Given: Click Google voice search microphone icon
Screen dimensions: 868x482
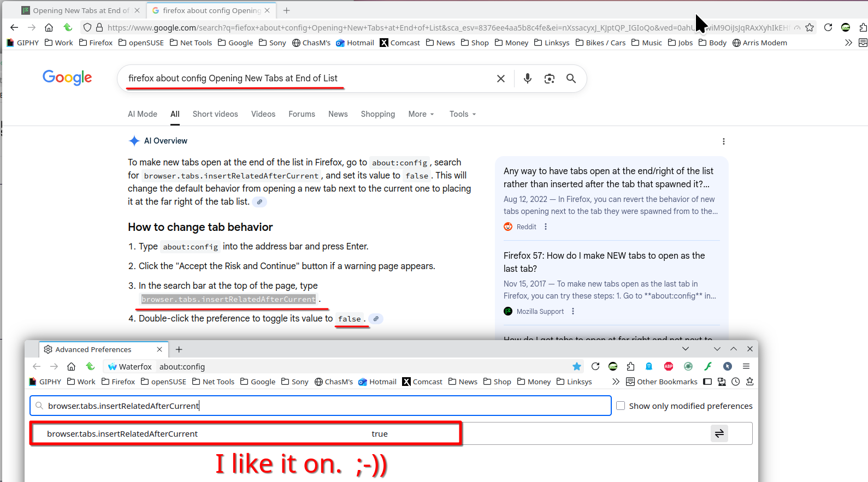Looking at the screenshot, I should (527, 79).
